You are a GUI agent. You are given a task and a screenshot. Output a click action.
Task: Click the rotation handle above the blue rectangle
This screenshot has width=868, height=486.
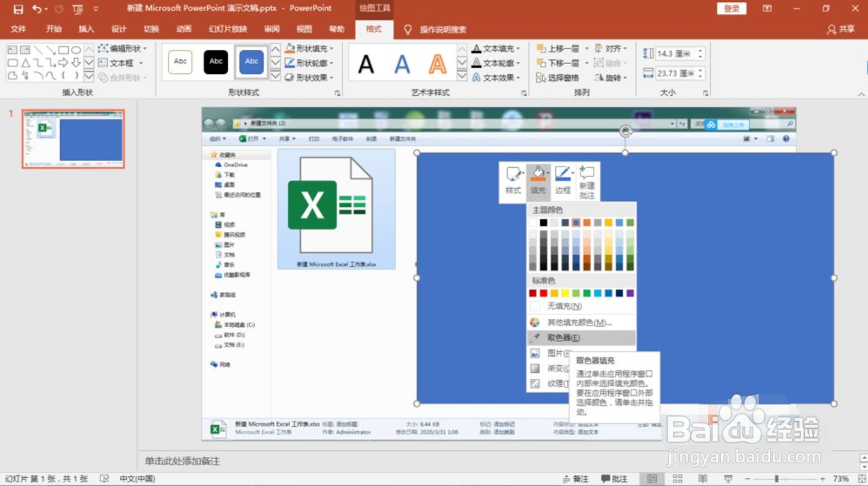(x=625, y=131)
